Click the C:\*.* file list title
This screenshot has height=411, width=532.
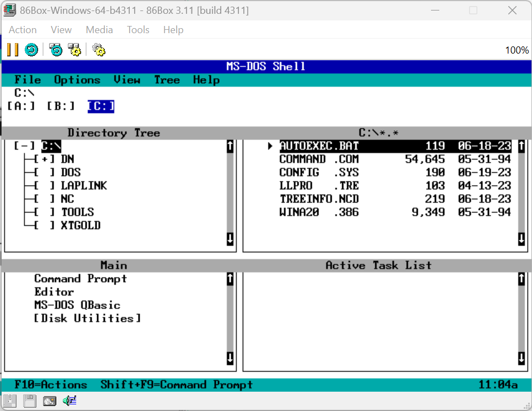click(x=379, y=133)
